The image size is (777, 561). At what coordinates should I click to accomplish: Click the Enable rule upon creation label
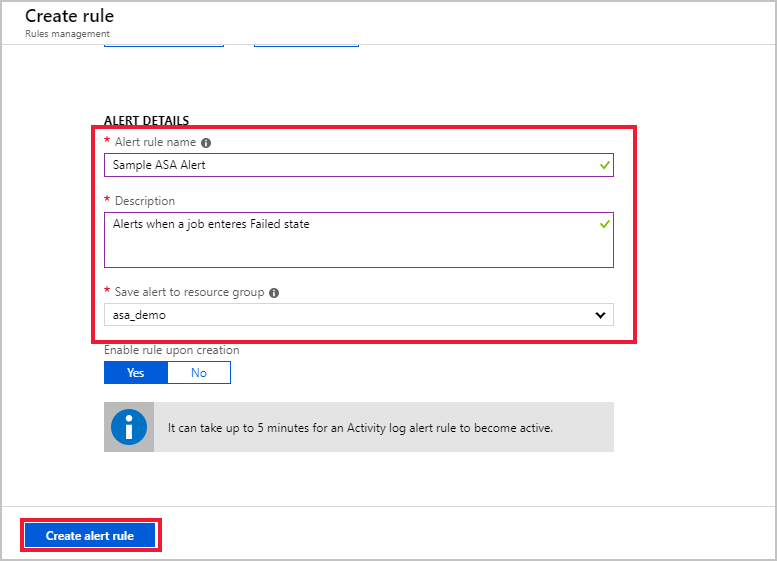click(171, 350)
